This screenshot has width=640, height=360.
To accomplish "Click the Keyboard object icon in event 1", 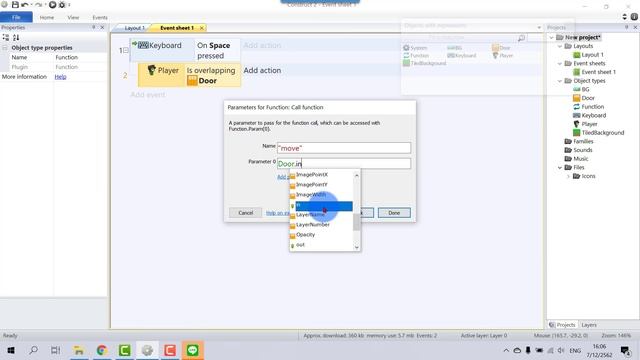I will point(143,45).
